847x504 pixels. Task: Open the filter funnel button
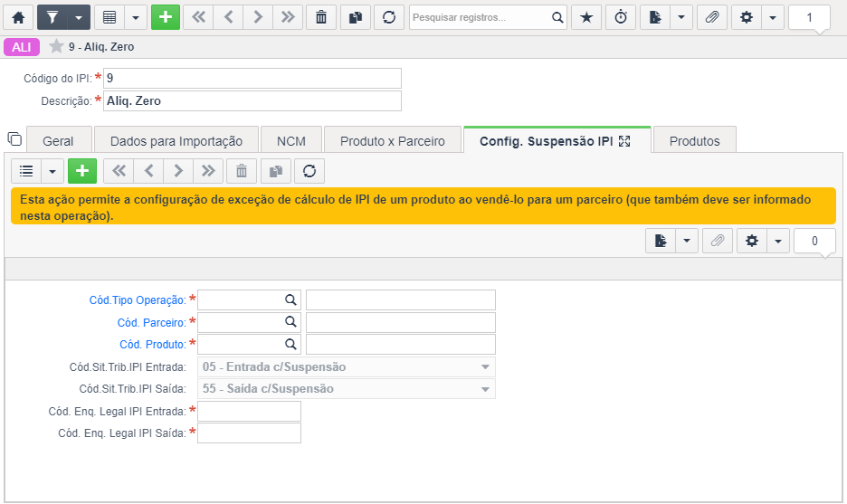coord(52,17)
